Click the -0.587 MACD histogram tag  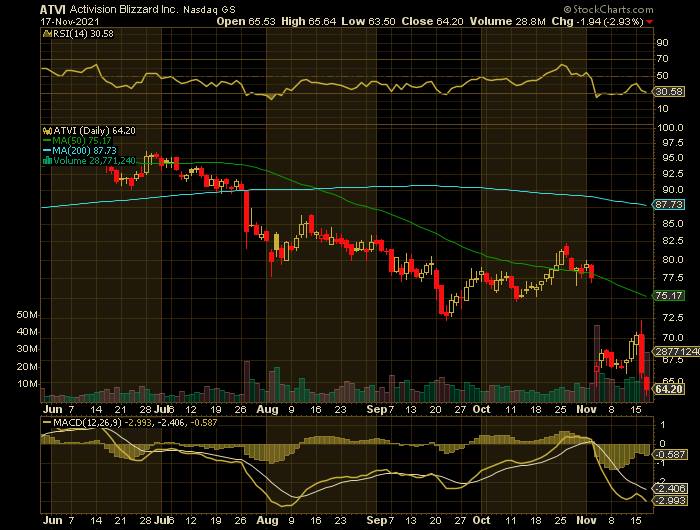click(669, 455)
